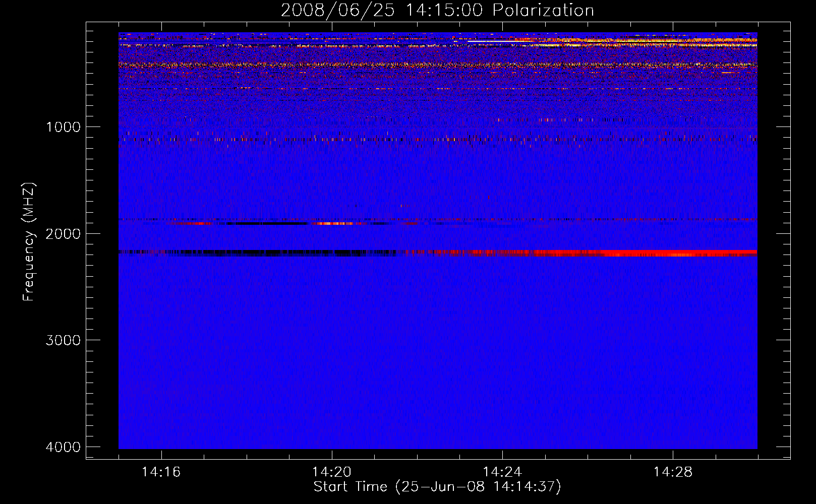Click the 14:16 time tick label
Viewport: 816px width, 504px height.
[x=161, y=472]
